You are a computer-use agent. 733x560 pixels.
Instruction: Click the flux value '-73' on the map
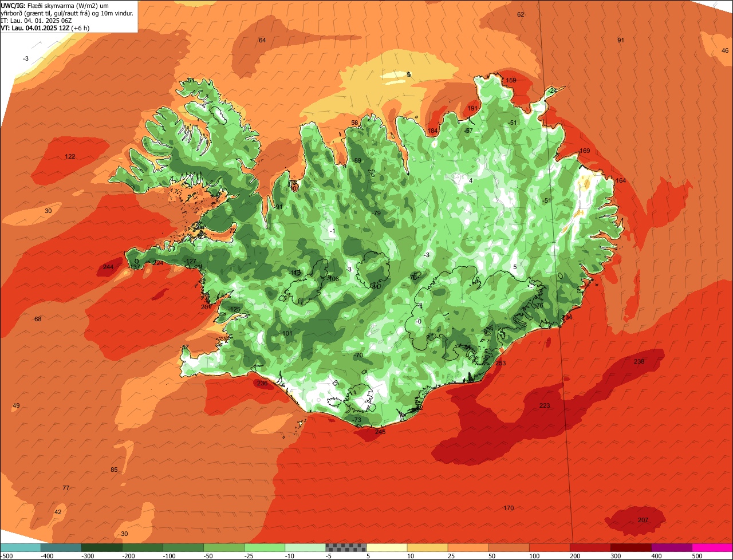point(356,420)
